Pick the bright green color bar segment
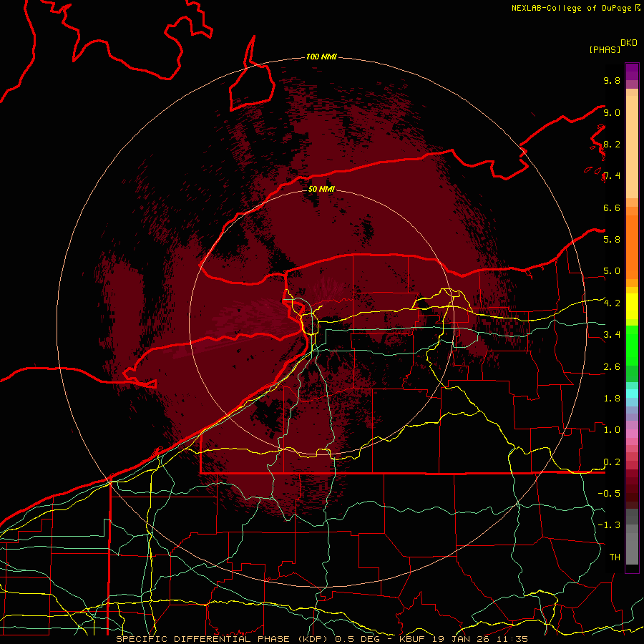644x644 pixels. [632, 346]
